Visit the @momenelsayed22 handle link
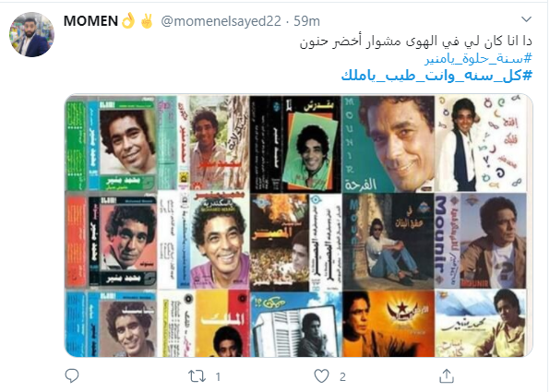550x392 pixels. 221,21
